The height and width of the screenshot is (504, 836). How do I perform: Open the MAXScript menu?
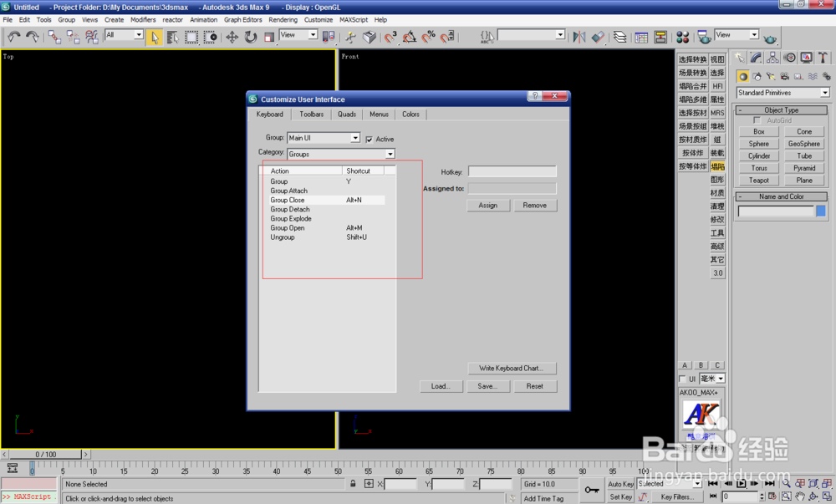pyautogui.click(x=354, y=20)
